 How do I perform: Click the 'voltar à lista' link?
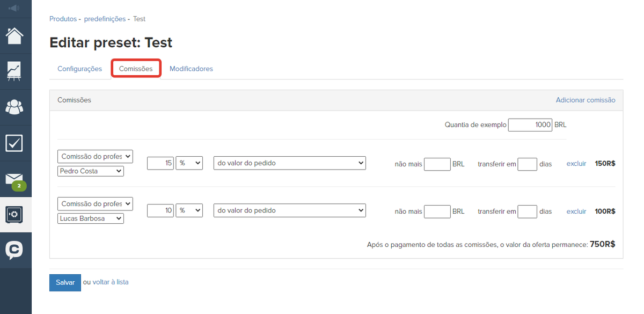[111, 282]
